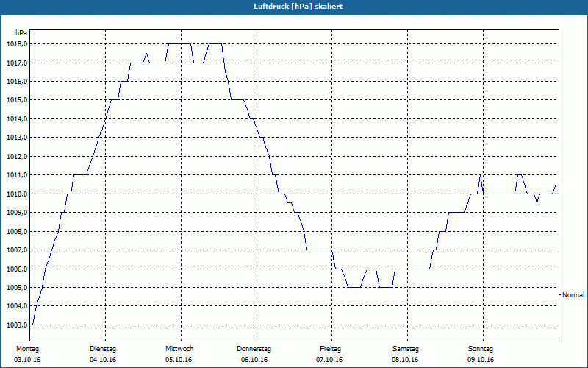Click the date 06.10.16
Screen dimensions: 588x368
[254, 360]
